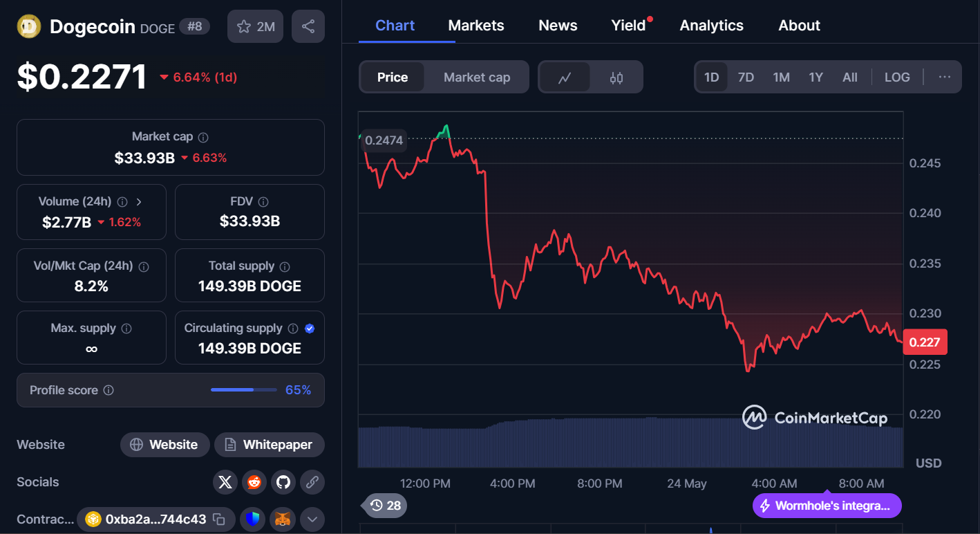Click the $0.2271 price text
This screenshot has height=534, width=980.
[x=82, y=77]
